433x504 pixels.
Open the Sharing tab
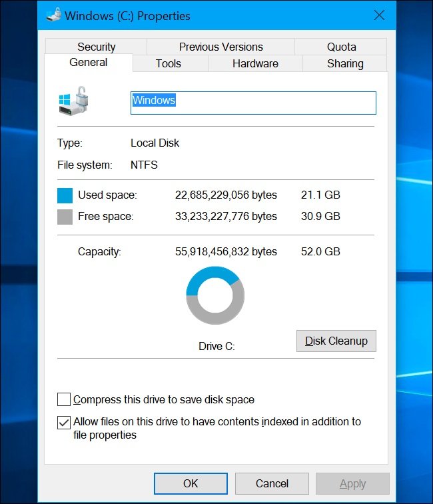click(345, 63)
